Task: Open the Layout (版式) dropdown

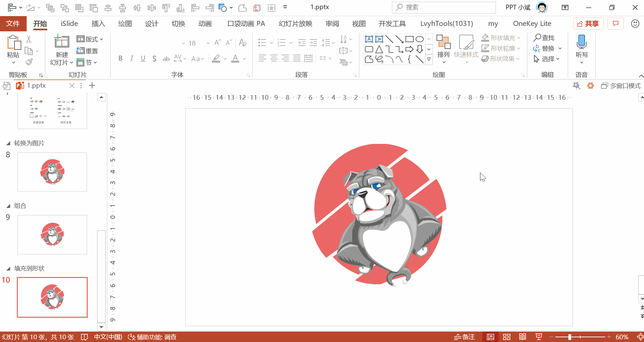Action: pos(90,39)
